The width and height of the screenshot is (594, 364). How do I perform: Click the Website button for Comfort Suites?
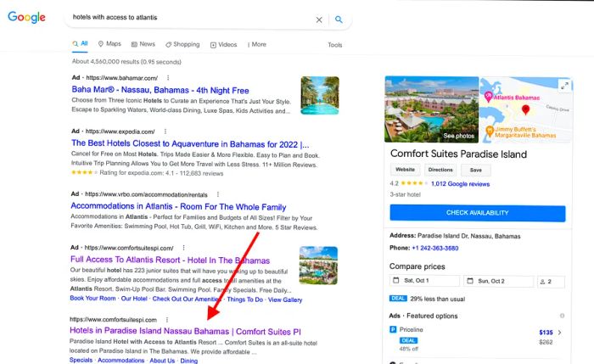click(x=405, y=170)
